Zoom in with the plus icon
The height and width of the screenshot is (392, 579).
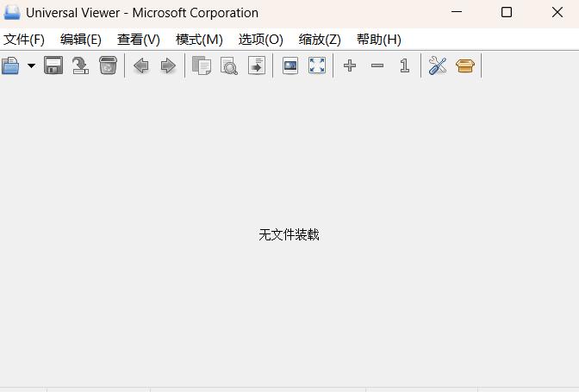(350, 65)
